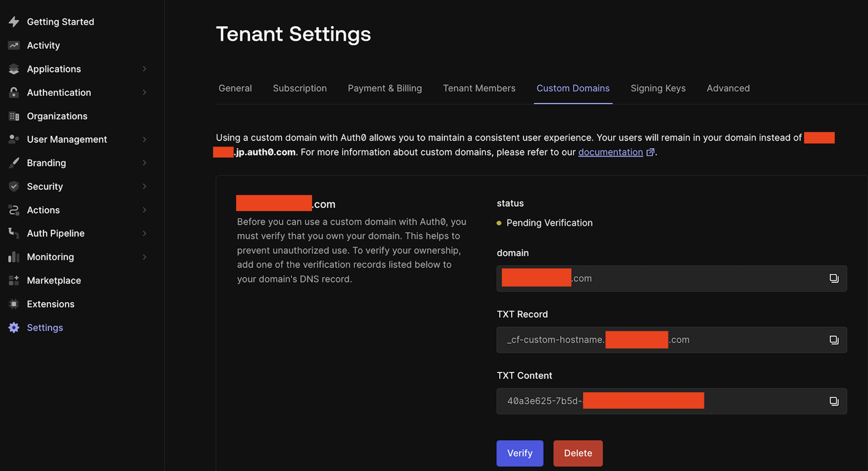
Task: Open Marketplace in the sidebar
Action: (54, 280)
